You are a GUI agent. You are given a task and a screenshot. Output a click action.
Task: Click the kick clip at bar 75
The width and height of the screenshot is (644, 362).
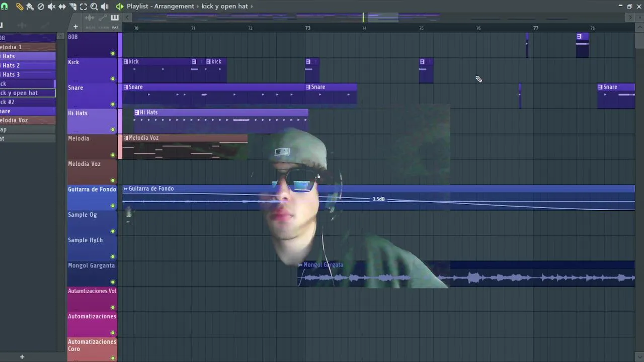(x=426, y=70)
